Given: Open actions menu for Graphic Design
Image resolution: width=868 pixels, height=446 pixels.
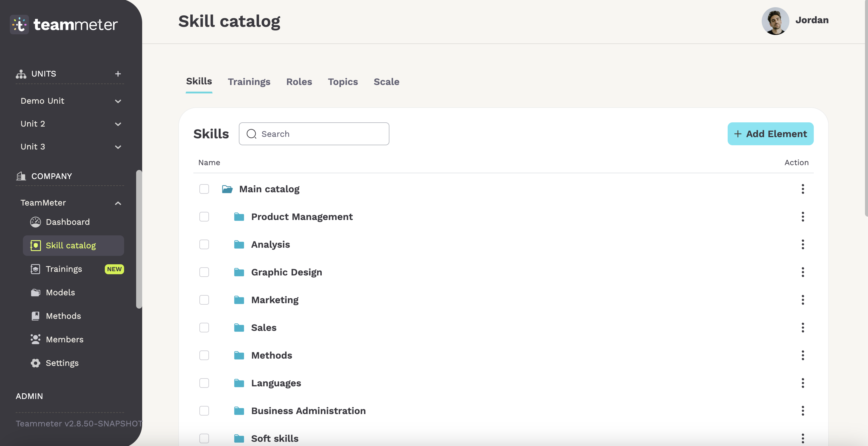Looking at the screenshot, I should point(803,272).
